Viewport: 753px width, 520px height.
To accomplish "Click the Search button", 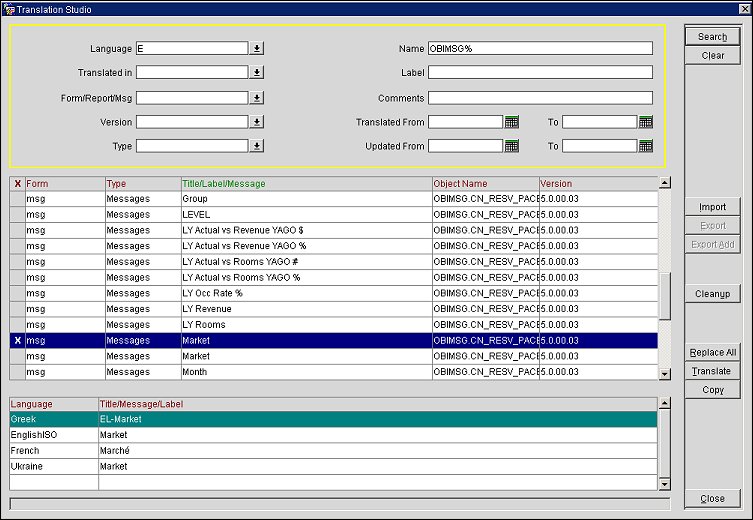I will click(712, 37).
